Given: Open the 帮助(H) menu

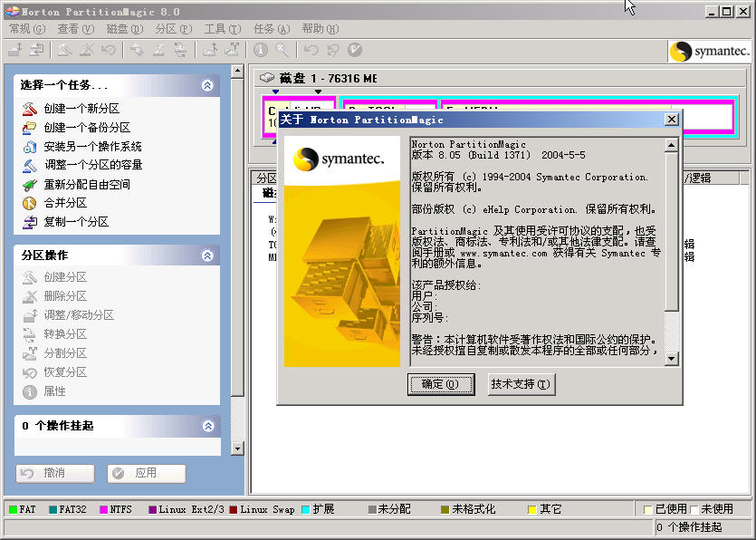Looking at the screenshot, I should [x=321, y=29].
